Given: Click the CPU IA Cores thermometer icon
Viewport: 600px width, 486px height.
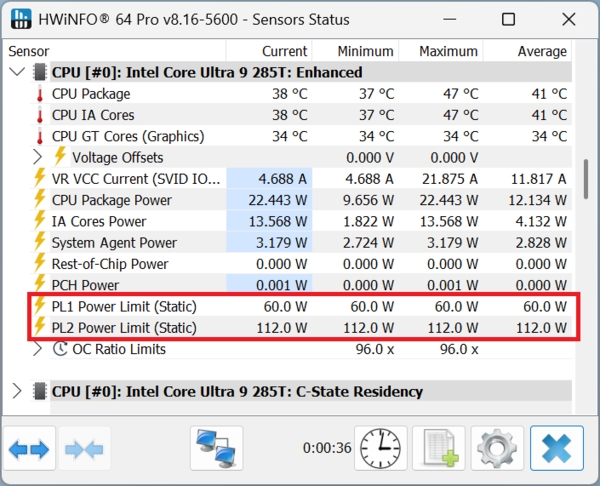Looking at the screenshot, I should pos(40,115).
